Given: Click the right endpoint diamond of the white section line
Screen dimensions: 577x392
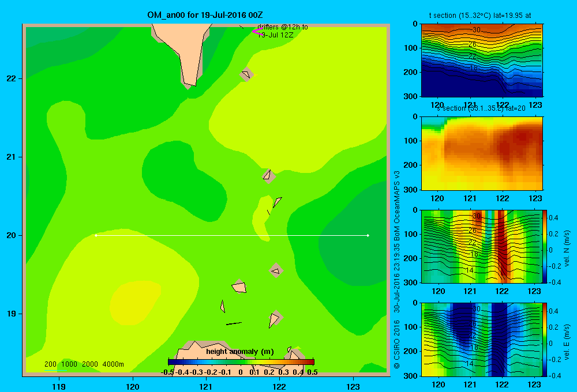Looking at the screenshot, I should click(368, 235).
